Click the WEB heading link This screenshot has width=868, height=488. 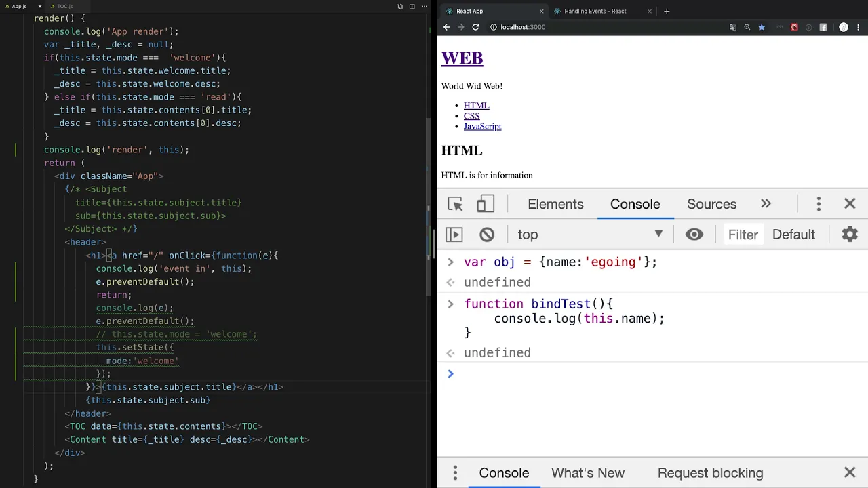pos(462,58)
